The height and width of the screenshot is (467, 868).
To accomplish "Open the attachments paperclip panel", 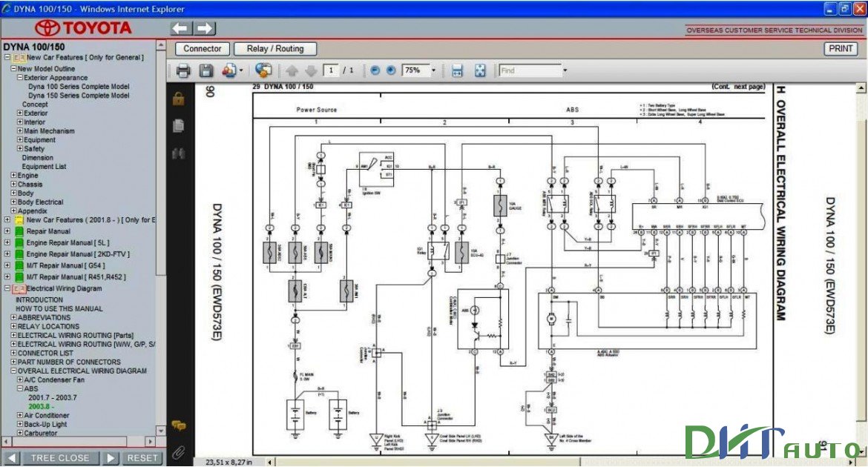I will [x=178, y=453].
